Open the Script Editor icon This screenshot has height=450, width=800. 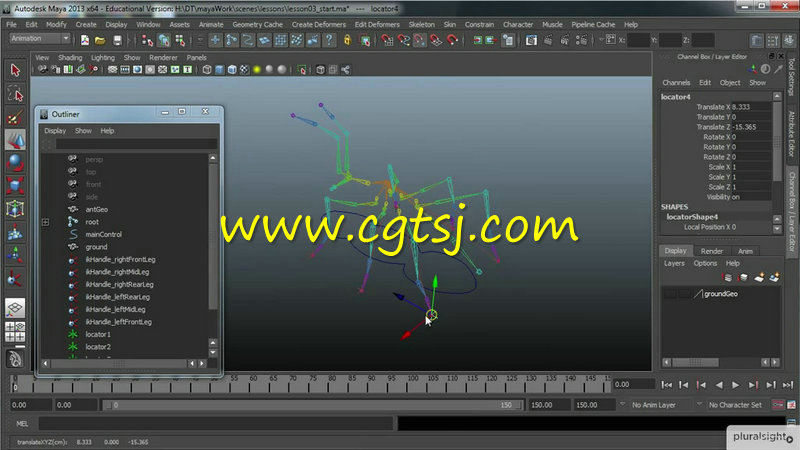click(791, 423)
